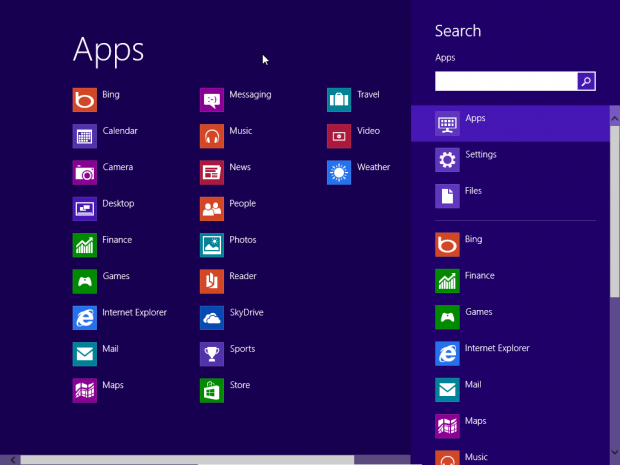Select Finance icon in Search panel
This screenshot has height=465, width=620.
(x=447, y=281)
